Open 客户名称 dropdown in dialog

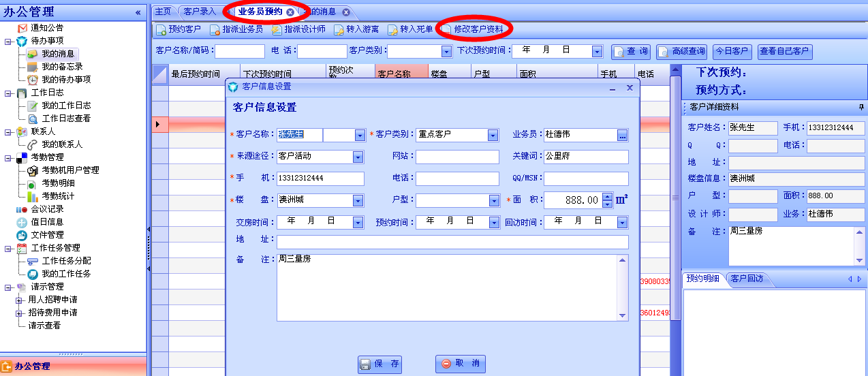click(x=360, y=136)
